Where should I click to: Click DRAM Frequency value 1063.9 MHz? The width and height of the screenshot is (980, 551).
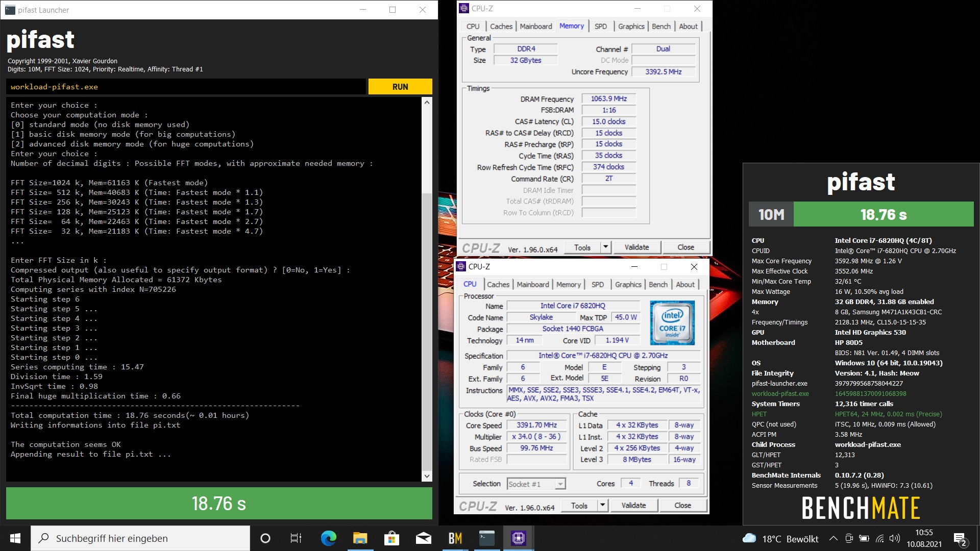click(608, 98)
